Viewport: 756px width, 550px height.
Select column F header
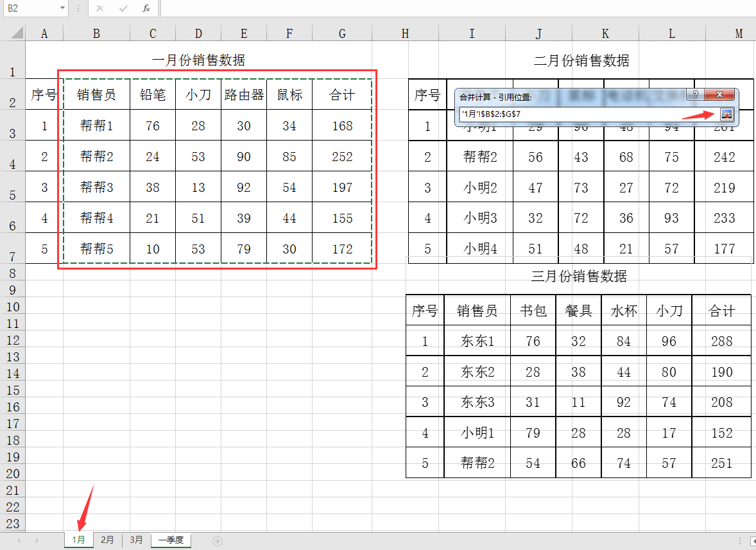289,33
